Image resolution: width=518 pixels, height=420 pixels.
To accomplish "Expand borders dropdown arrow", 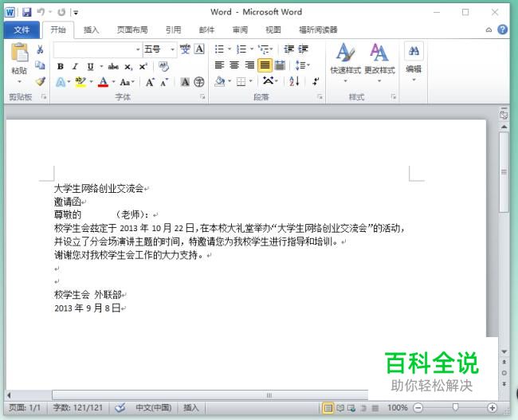I will (x=251, y=81).
